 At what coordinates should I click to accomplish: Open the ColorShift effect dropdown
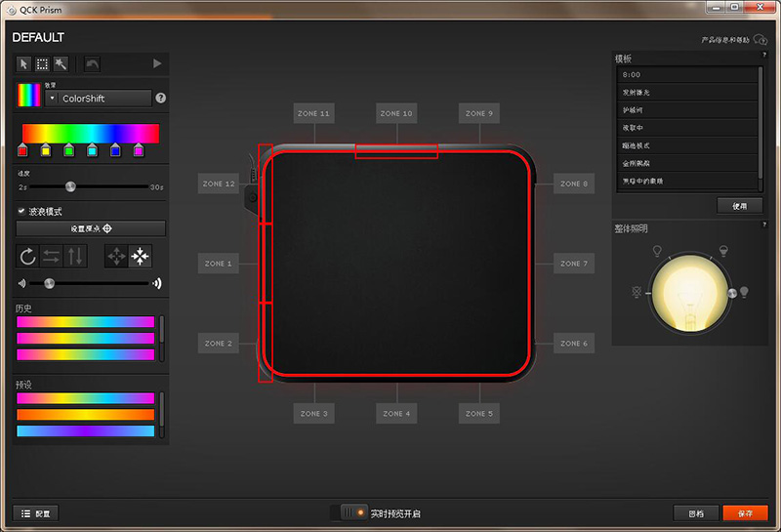[99, 99]
